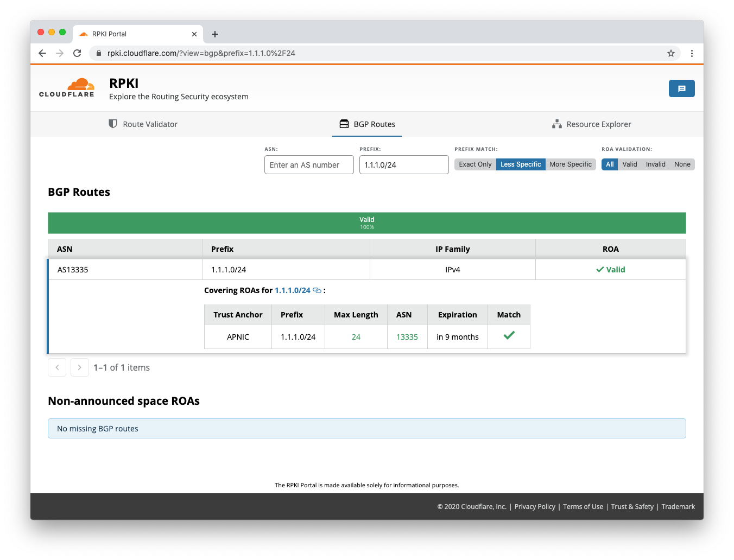The width and height of the screenshot is (734, 560).
Task: Go back with the browser back arrow
Action: [42, 53]
